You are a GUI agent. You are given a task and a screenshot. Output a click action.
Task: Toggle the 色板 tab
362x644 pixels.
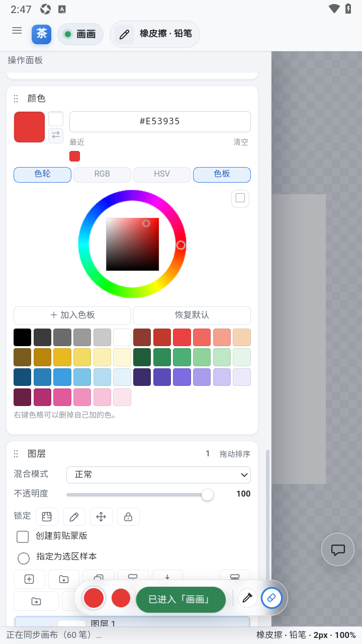(x=222, y=174)
